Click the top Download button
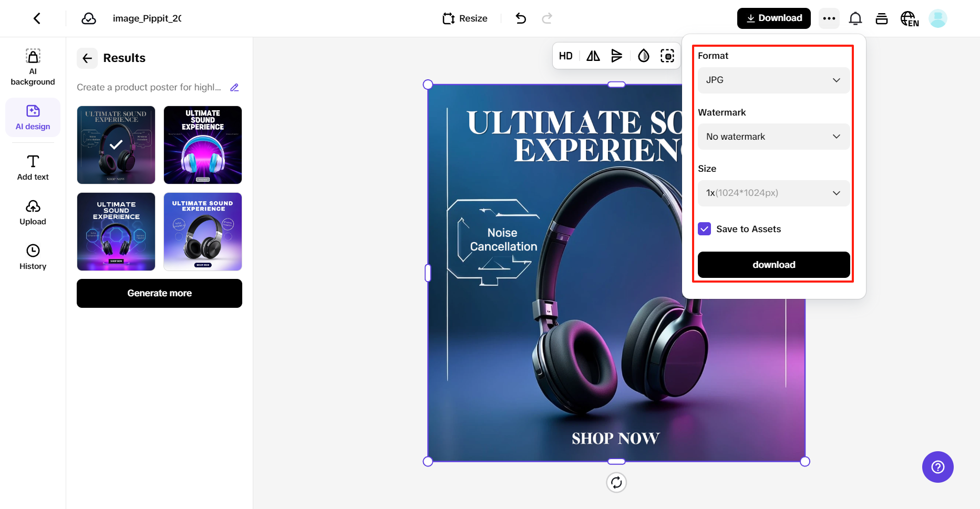Screen dimensions: 980x509 click(774, 18)
